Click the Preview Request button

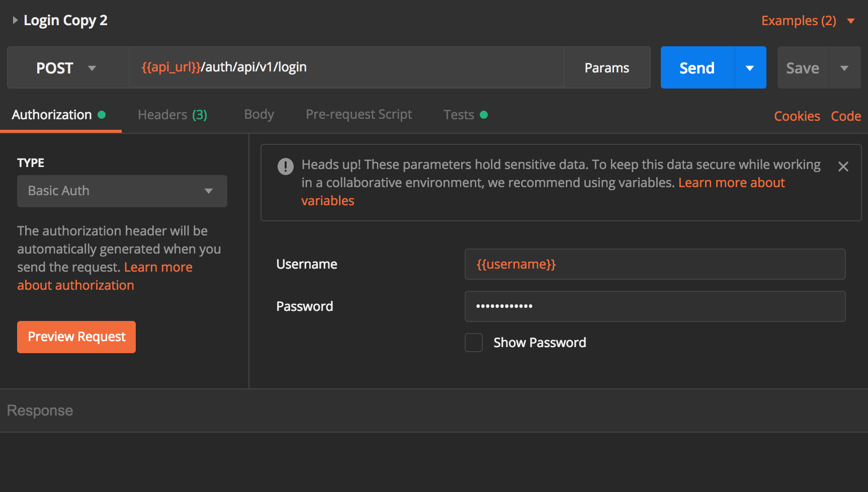pyautogui.click(x=76, y=337)
